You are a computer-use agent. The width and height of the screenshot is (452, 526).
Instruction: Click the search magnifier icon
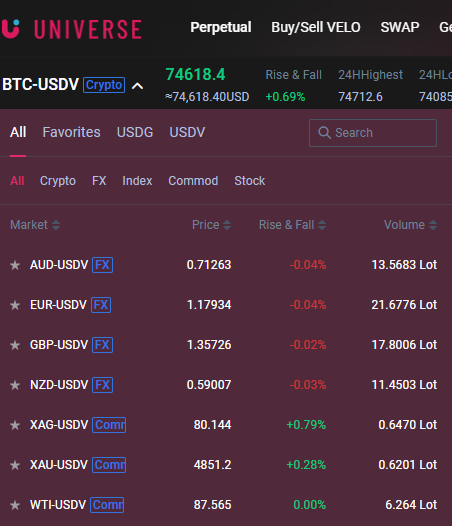324,133
